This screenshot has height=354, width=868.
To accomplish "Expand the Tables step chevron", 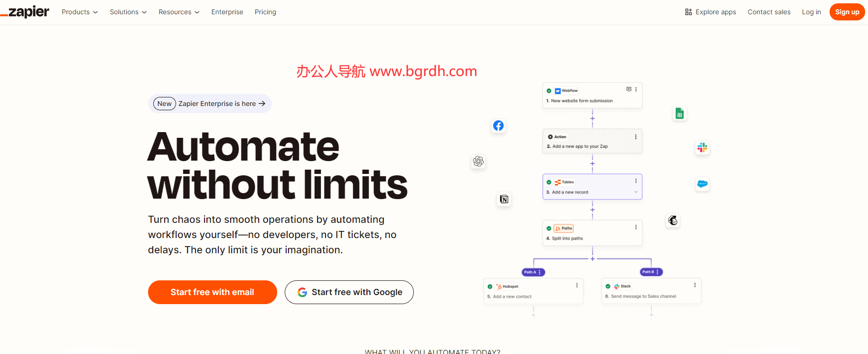I will point(636,192).
